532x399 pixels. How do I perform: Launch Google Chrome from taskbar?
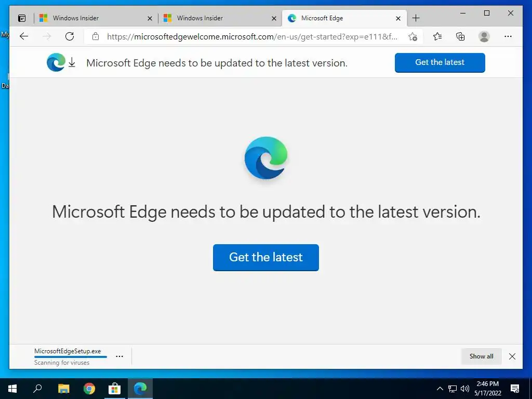(89, 389)
